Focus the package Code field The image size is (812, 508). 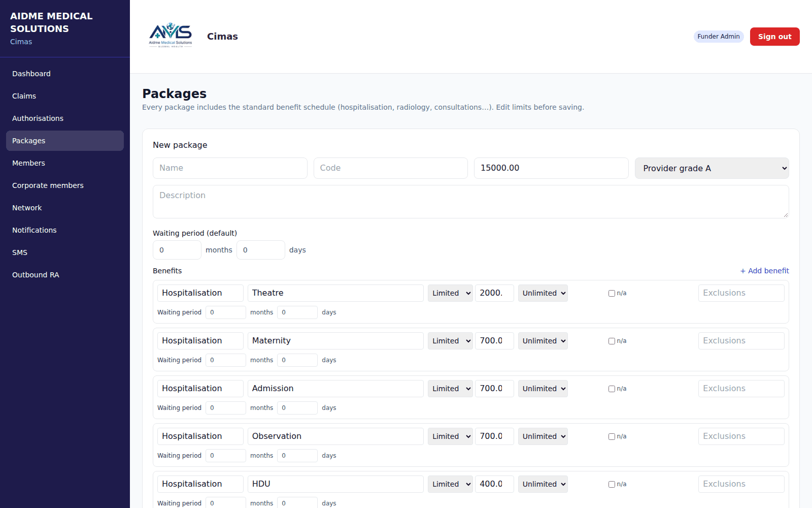(390, 168)
